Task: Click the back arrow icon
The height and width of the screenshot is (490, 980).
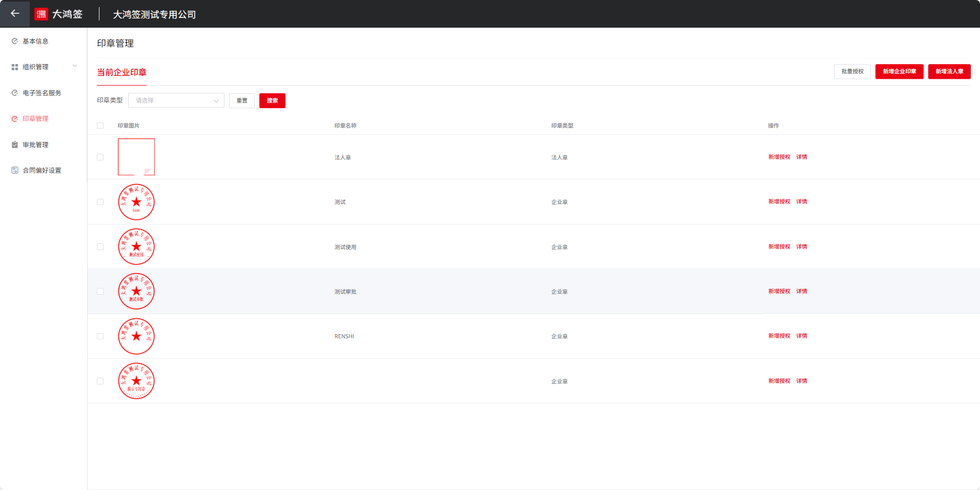Action: pyautogui.click(x=15, y=14)
